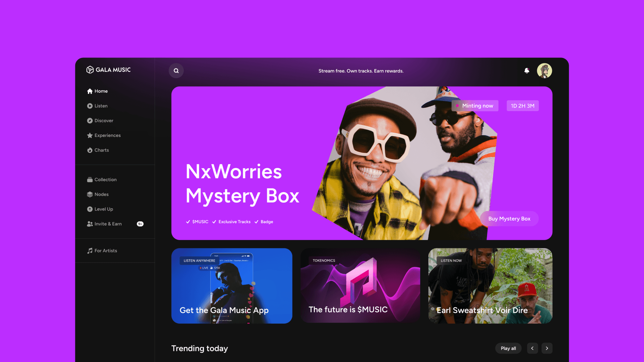The height and width of the screenshot is (362, 644).
Task: Click the Experiences star icon
Action: click(90, 135)
